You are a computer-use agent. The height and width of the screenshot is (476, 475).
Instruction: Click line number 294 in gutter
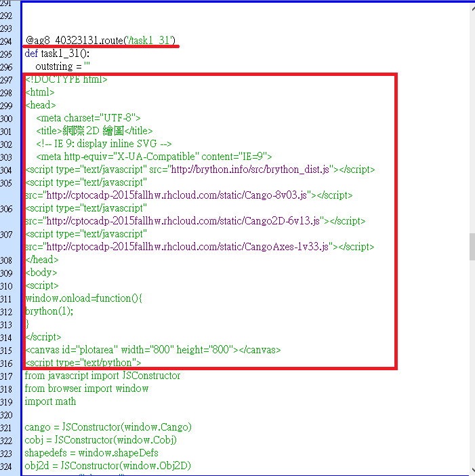click(6, 41)
